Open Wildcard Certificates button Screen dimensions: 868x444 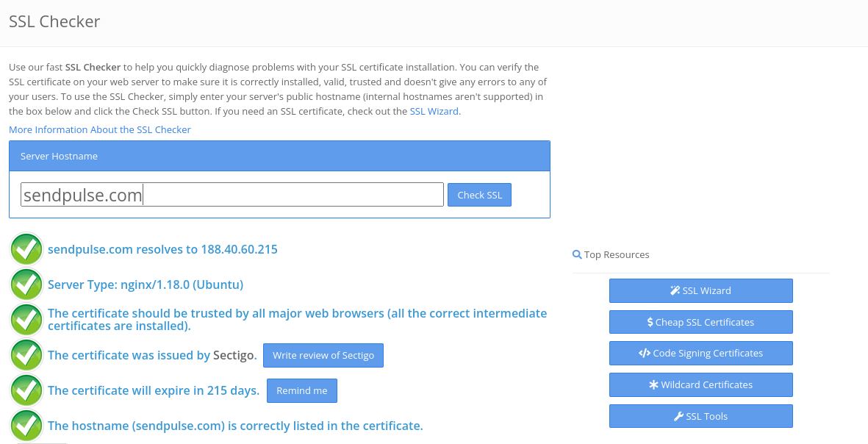pyautogui.click(x=701, y=384)
